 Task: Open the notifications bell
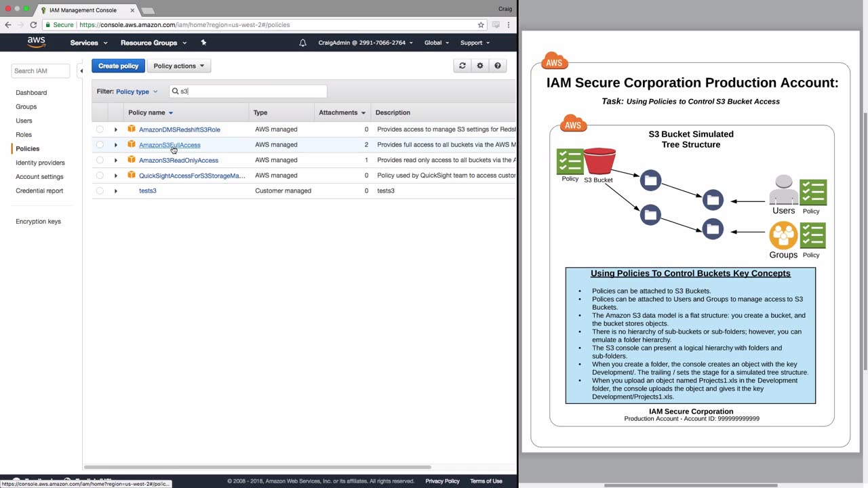point(302,43)
